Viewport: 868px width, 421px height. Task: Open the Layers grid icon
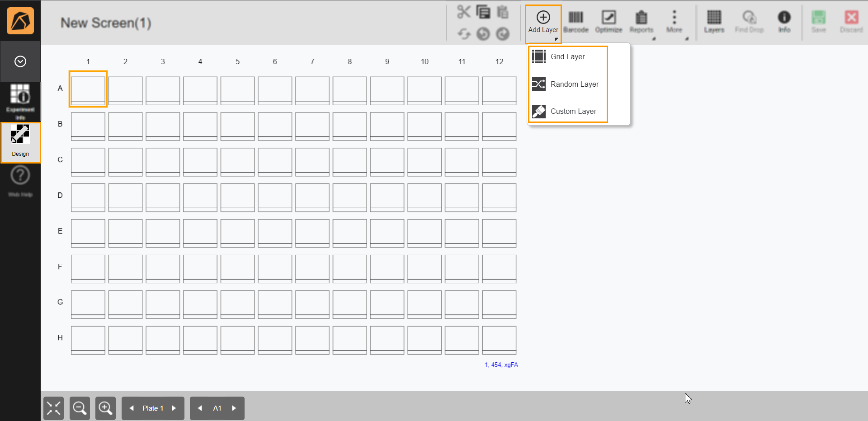pyautogui.click(x=714, y=22)
